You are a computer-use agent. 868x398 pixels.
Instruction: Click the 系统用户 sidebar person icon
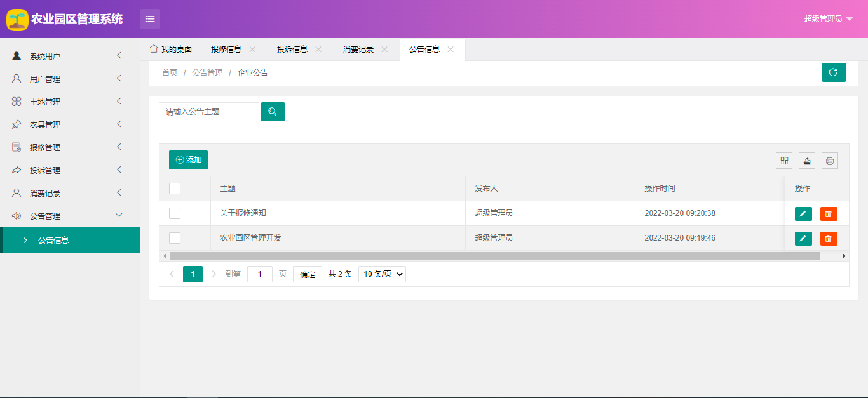[x=17, y=56]
